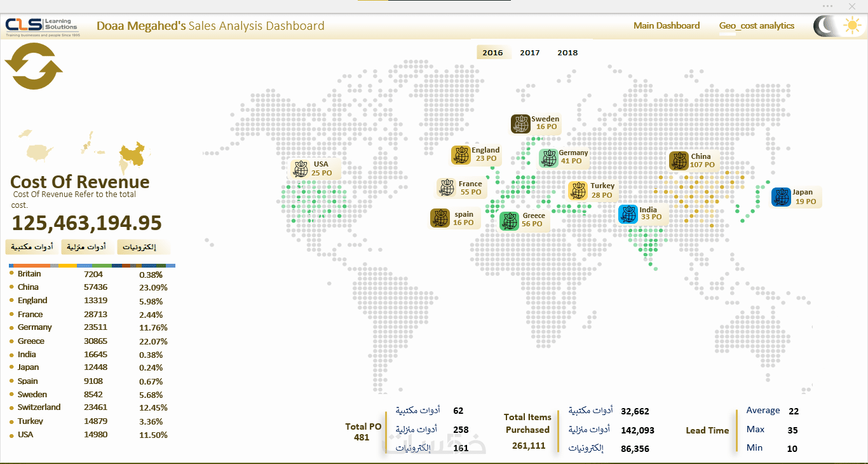Filter by إلكترونيات category button
The image size is (868, 464).
tap(144, 247)
